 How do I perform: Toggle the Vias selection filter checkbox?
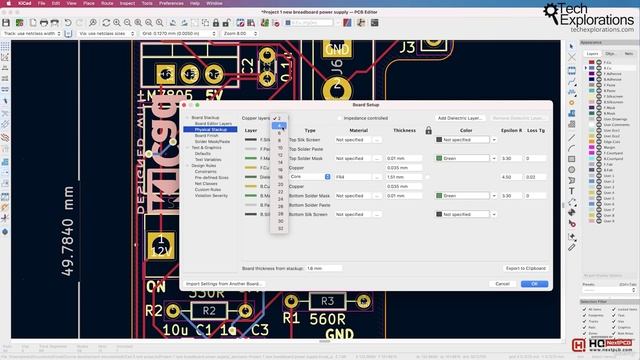tap(613, 321)
